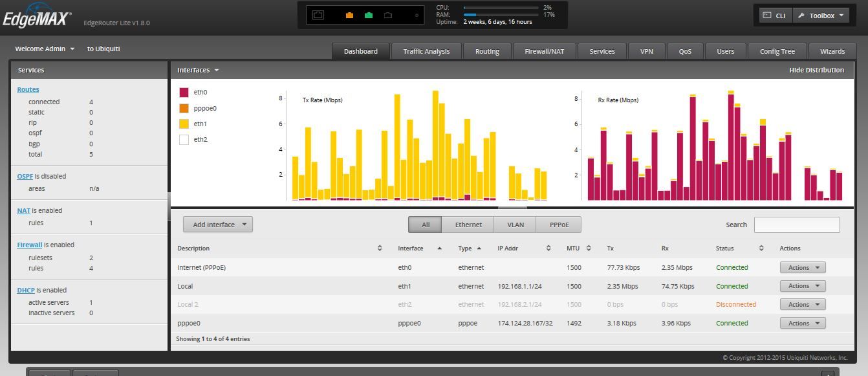Show only VLAN interfaces
Image resolution: width=868 pixels, height=376 pixels.
tap(515, 225)
